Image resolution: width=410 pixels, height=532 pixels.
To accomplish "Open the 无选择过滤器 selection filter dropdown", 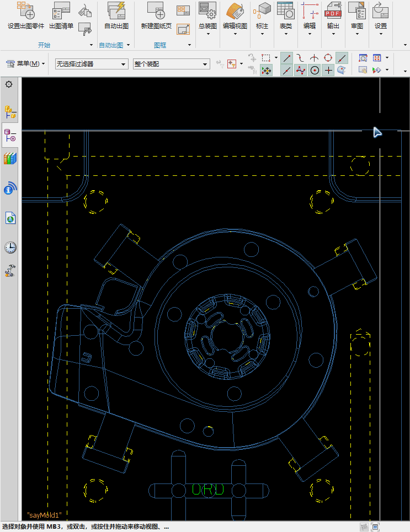I will tap(92, 64).
